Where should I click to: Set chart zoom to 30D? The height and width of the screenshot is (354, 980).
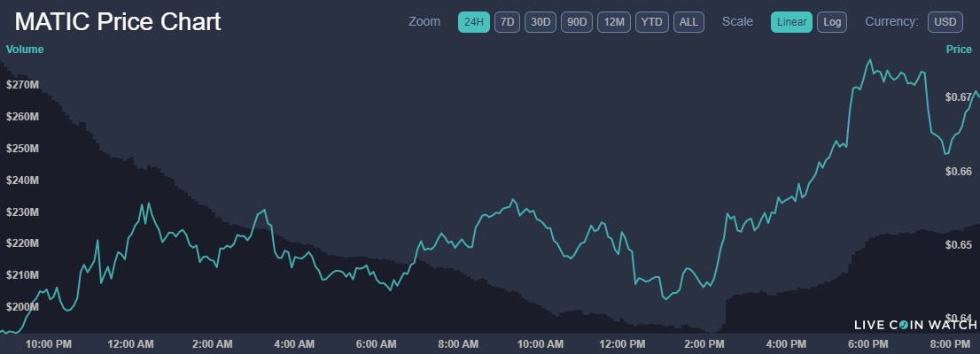(541, 22)
